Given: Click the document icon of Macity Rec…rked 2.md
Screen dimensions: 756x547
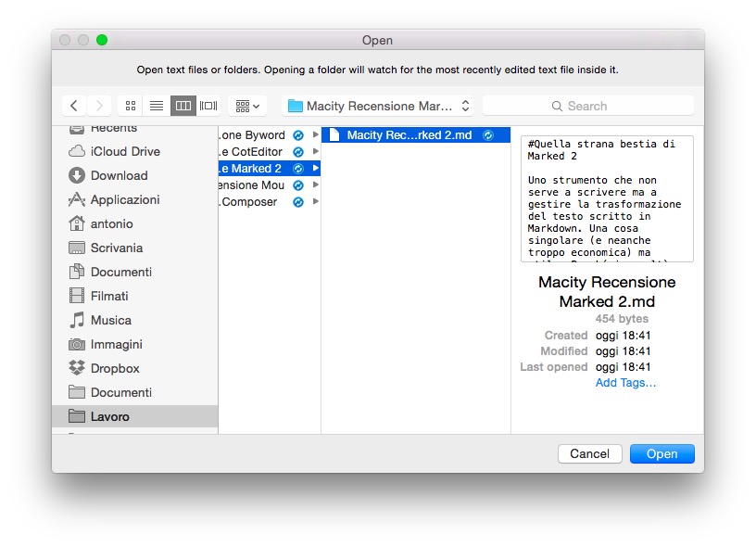Looking at the screenshot, I should [x=334, y=135].
